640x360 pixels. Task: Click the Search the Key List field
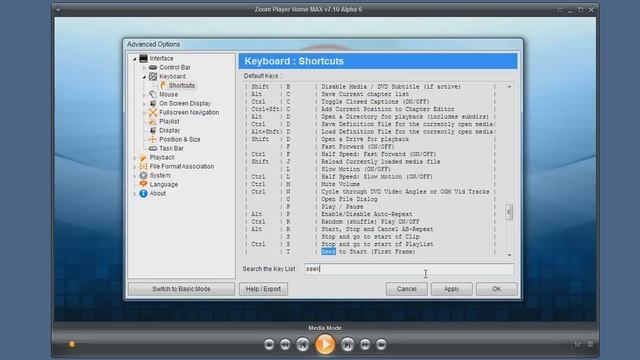click(409, 269)
